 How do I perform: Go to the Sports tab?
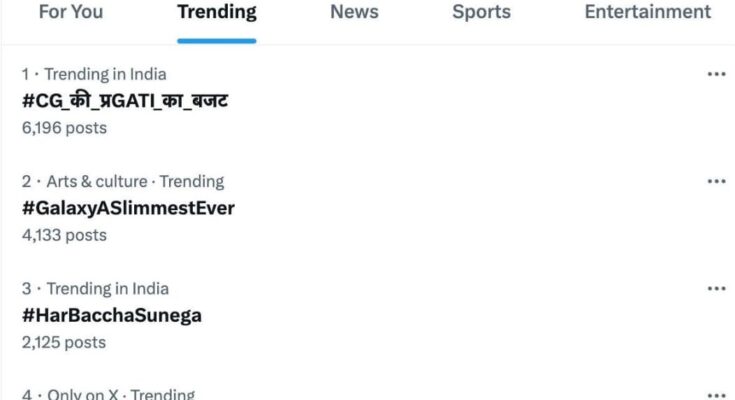coord(481,12)
